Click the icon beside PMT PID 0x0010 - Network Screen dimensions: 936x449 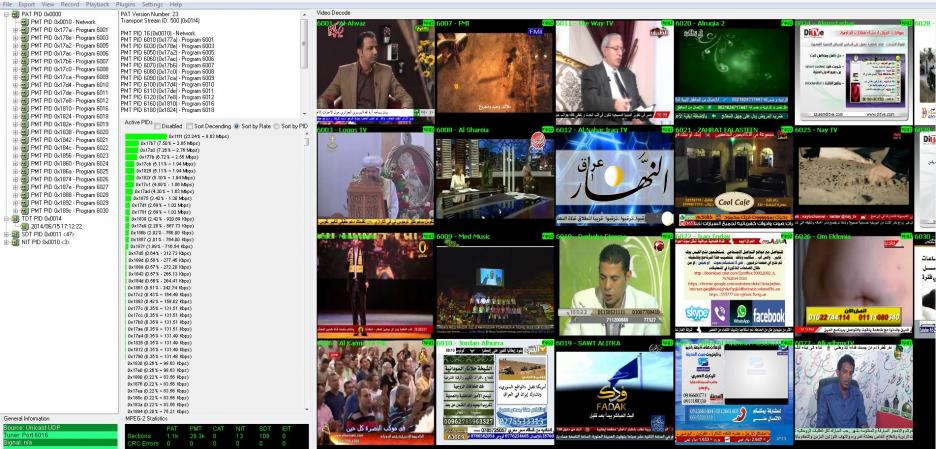click(24, 22)
